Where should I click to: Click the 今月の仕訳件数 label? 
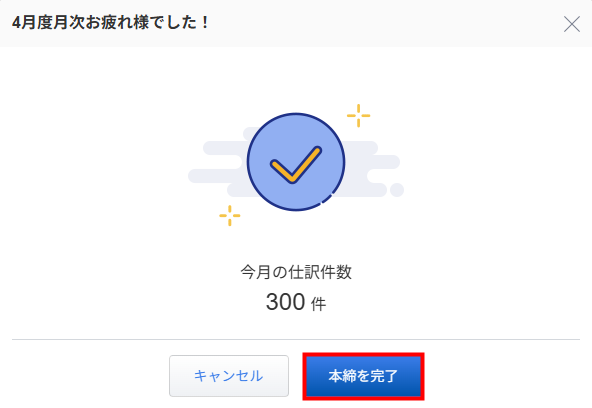click(296, 272)
